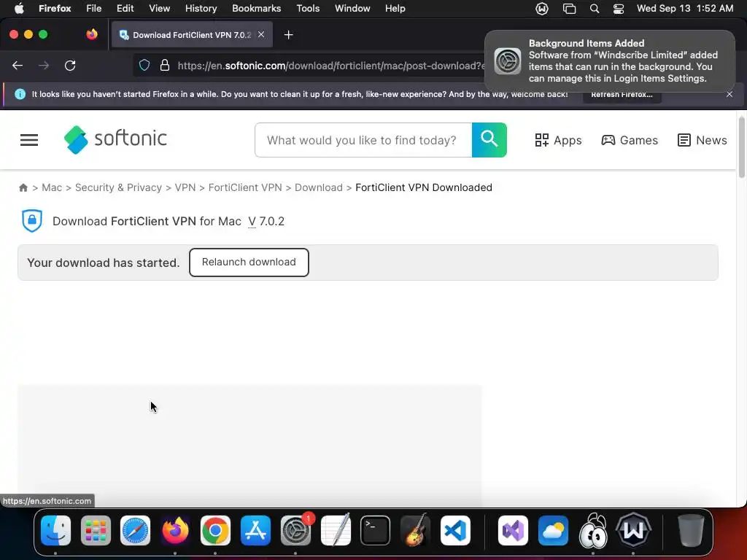Screen dimensions: 747x560
Task: Click the FortiClient shield lock icon
Action: 32,221
